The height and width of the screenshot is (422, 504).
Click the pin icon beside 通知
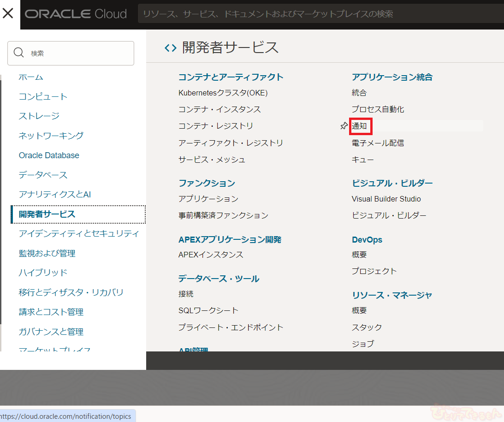344,126
